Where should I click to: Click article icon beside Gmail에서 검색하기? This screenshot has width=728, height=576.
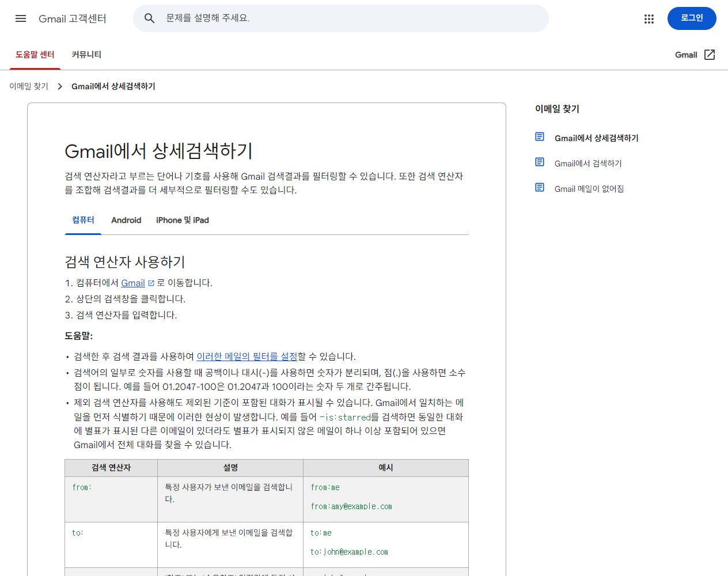click(540, 162)
